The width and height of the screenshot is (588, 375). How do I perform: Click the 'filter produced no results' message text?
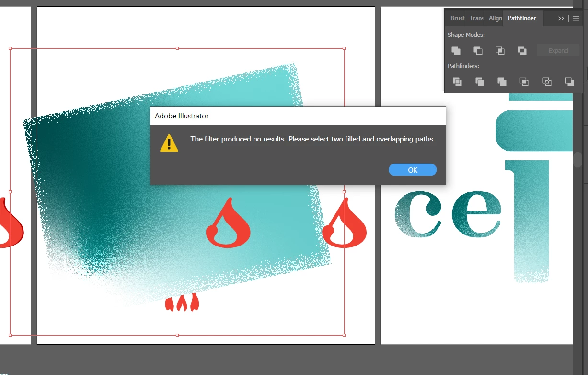click(312, 139)
